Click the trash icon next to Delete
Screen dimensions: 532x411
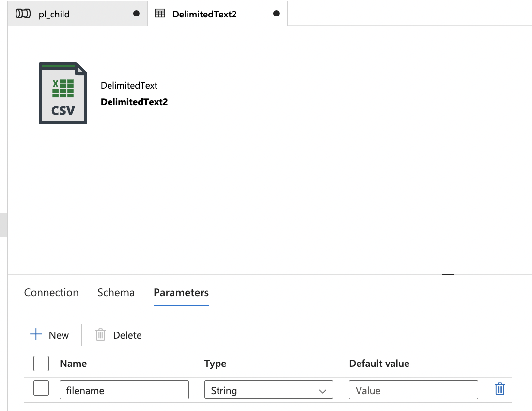[x=100, y=334]
